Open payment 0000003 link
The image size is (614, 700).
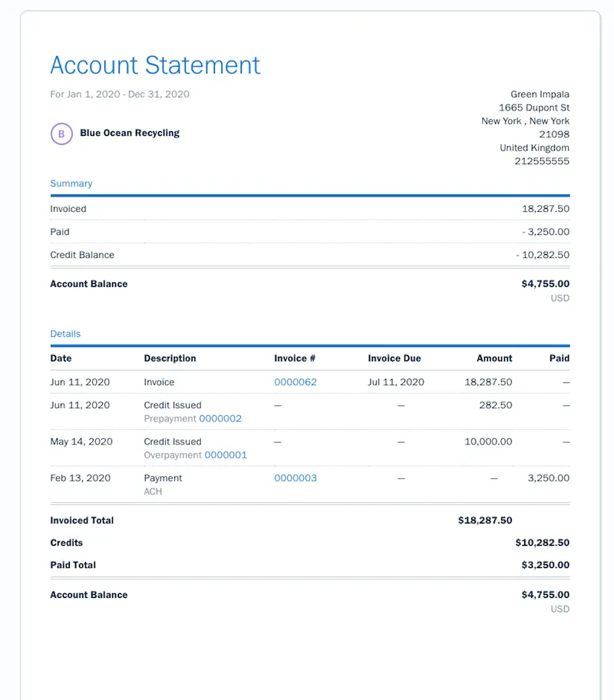coord(295,478)
